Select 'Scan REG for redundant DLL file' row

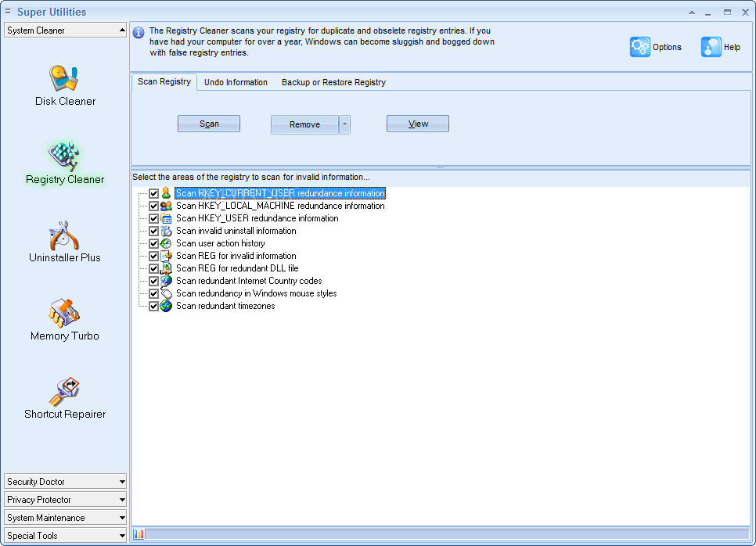(237, 268)
